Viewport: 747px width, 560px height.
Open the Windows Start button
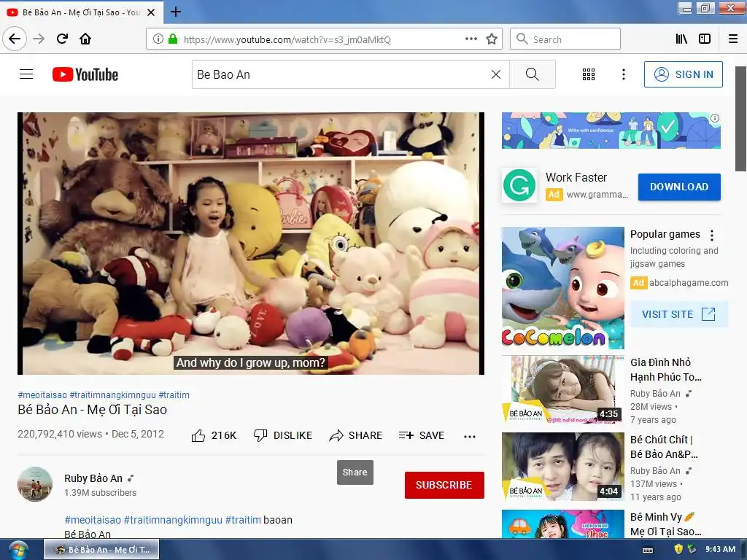coord(18,550)
